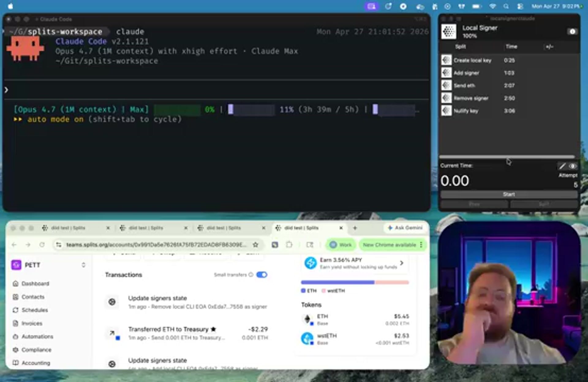Toggle the eye icon in Local Signer
The width and height of the screenshot is (588, 382).
coord(572,166)
